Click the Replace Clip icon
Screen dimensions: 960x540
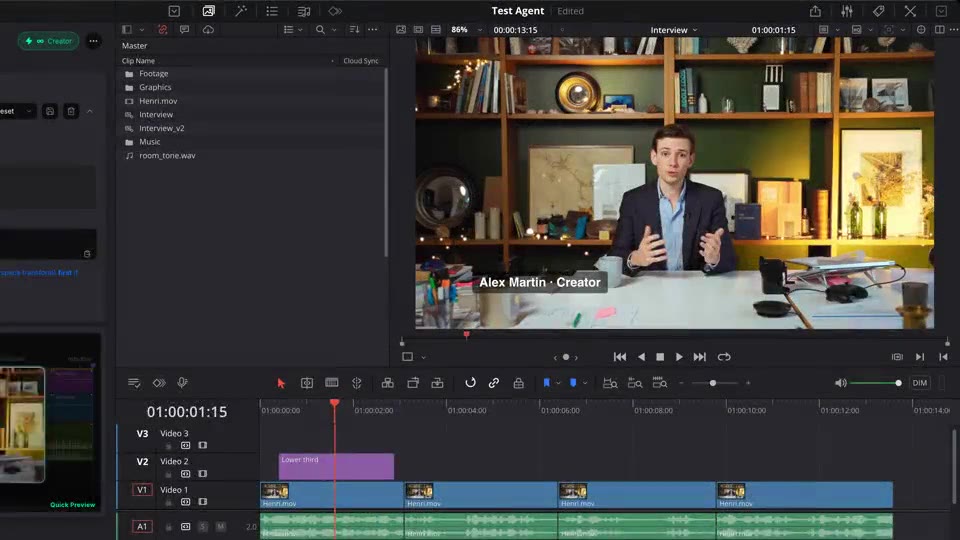pyautogui.click(x=438, y=383)
